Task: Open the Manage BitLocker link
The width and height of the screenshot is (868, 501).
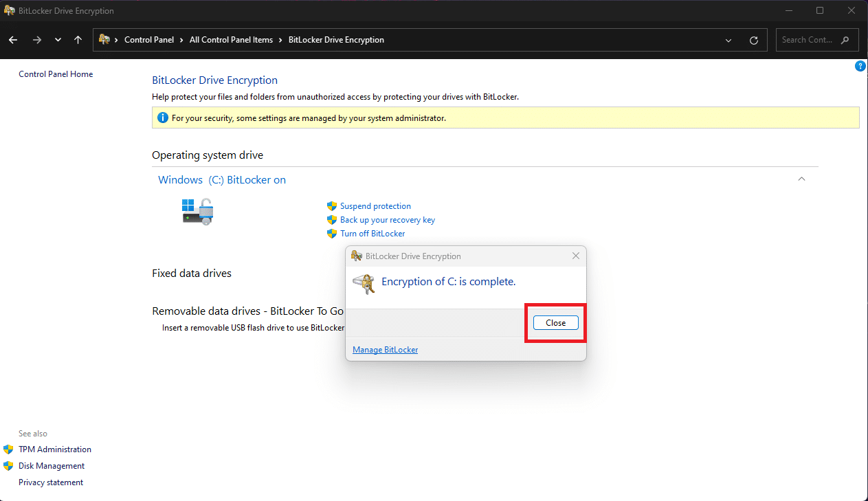Action: (385, 350)
